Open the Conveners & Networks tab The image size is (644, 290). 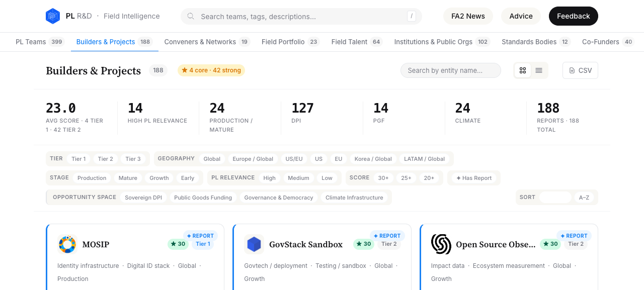click(x=207, y=42)
